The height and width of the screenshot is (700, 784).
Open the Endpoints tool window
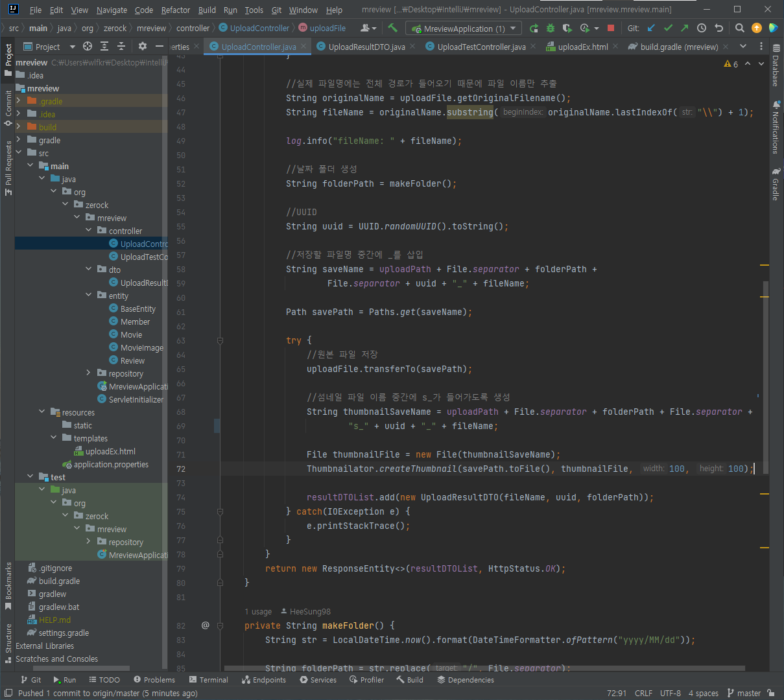point(264,680)
